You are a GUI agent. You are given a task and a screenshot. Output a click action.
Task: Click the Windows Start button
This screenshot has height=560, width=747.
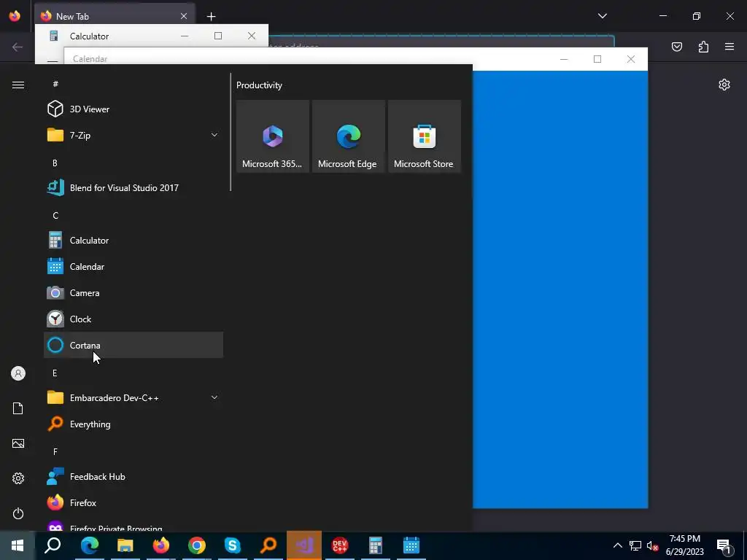coord(18,545)
